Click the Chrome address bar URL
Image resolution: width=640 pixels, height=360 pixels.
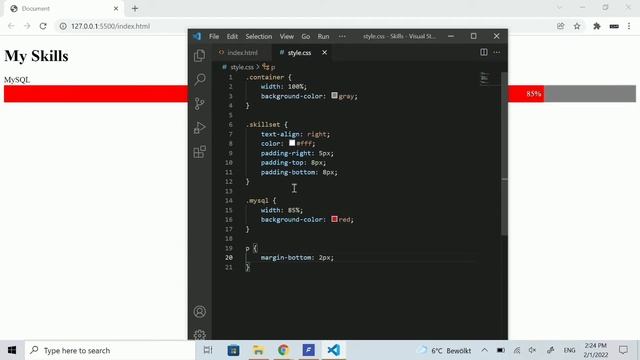110,26
